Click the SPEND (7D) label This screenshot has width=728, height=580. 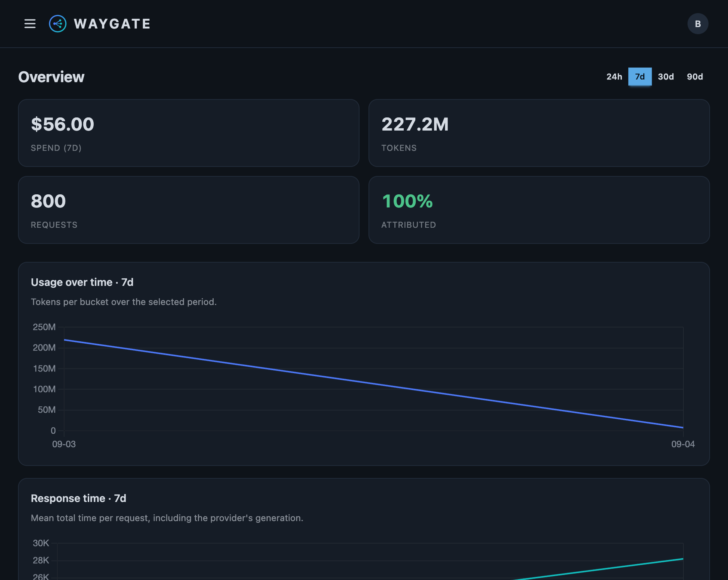click(x=56, y=148)
